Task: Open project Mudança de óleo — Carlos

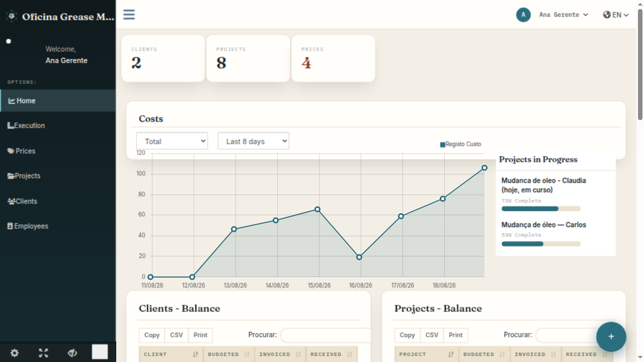Action: click(544, 225)
